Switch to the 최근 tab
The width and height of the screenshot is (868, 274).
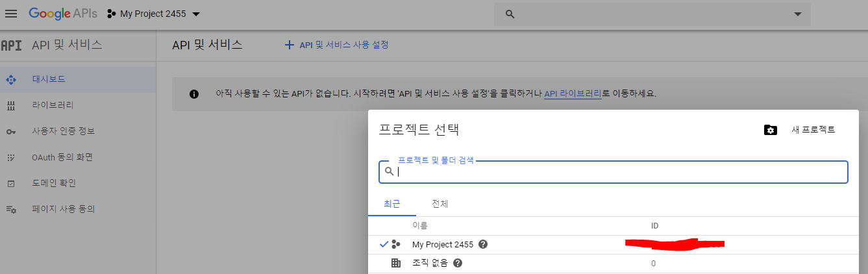391,204
